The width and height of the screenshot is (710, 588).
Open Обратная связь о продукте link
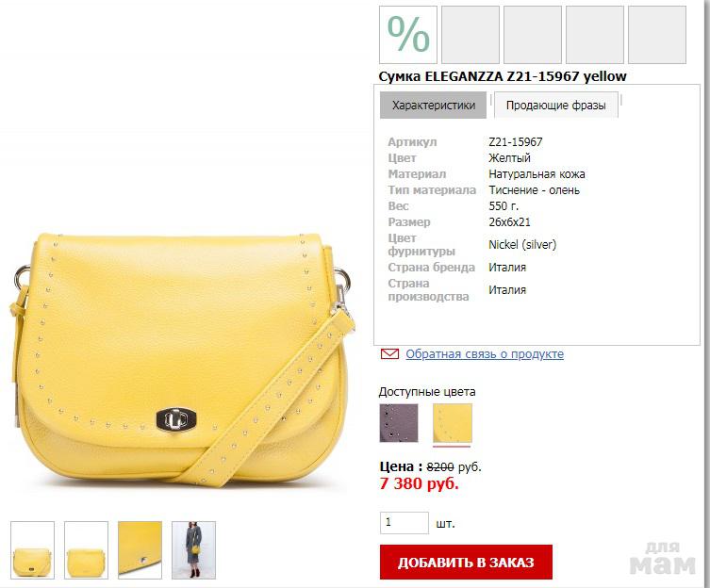[x=485, y=353]
